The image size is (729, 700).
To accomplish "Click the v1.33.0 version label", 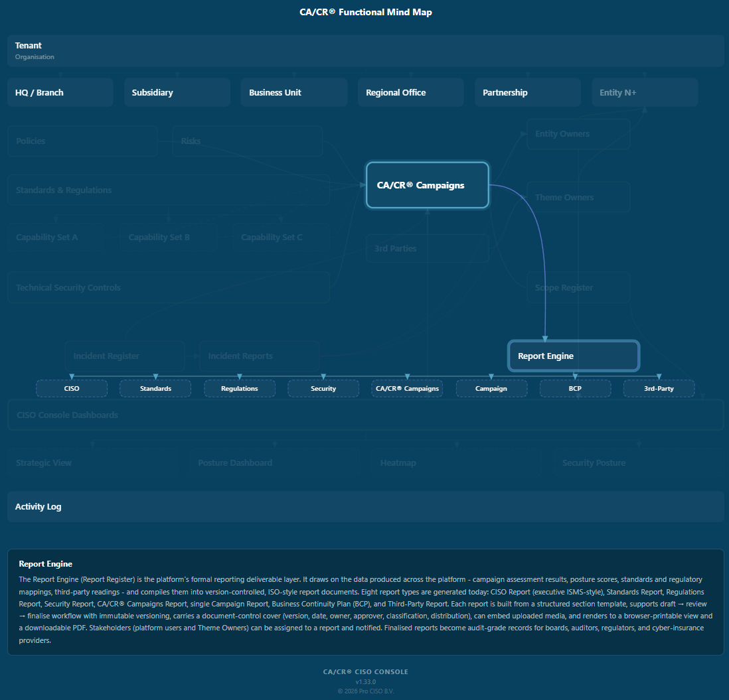I will coord(365,682).
